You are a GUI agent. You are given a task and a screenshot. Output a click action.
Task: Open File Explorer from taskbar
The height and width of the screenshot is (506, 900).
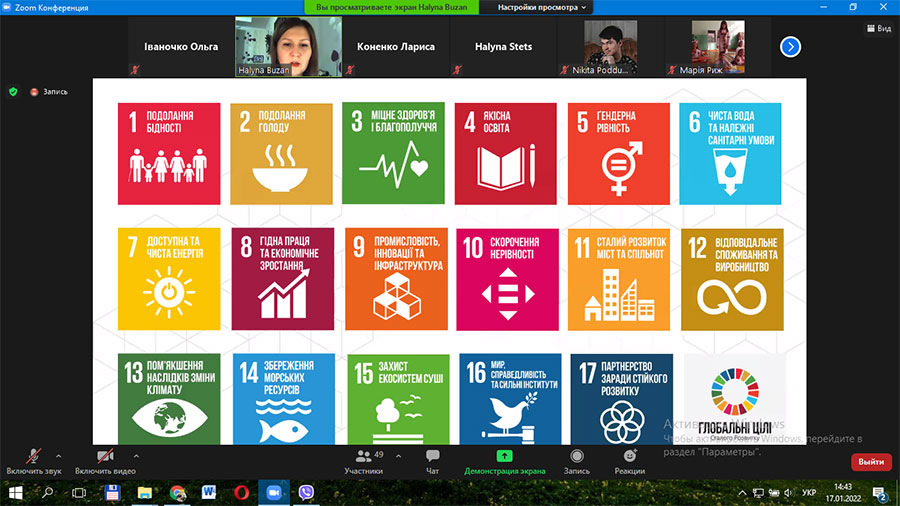tap(145, 493)
